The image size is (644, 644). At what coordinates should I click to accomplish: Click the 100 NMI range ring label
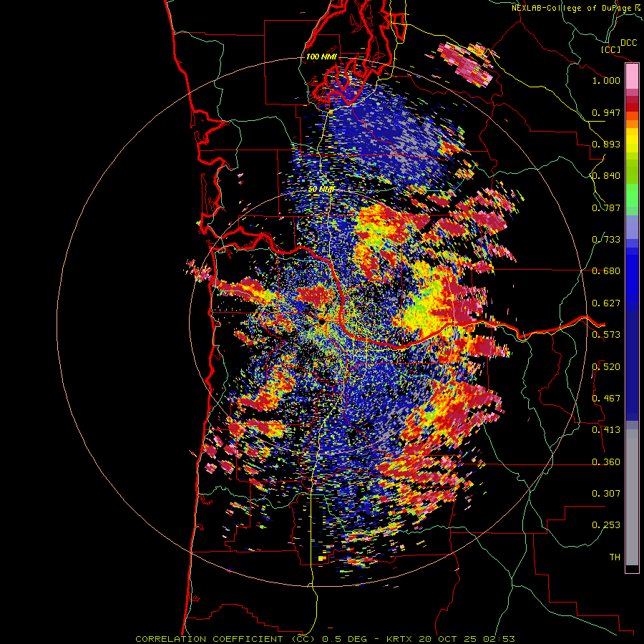point(321,57)
